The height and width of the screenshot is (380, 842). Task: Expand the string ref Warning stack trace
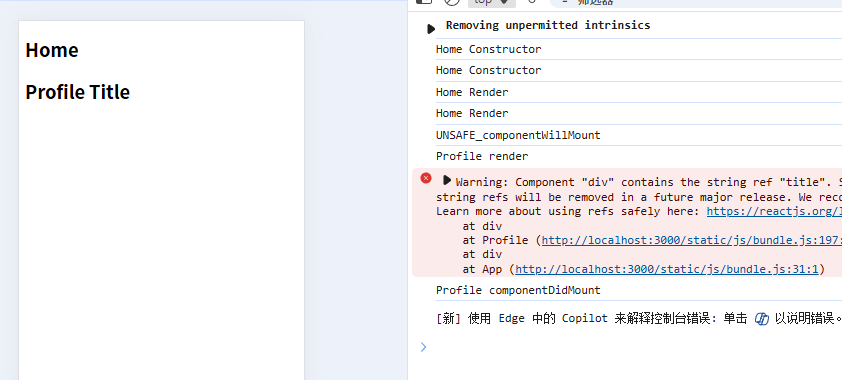[447, 180]
